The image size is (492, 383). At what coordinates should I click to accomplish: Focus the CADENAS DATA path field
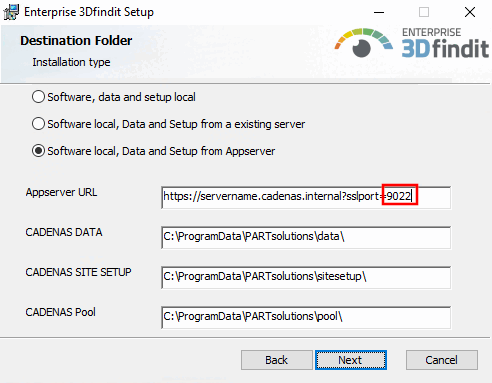pos(306,237)
